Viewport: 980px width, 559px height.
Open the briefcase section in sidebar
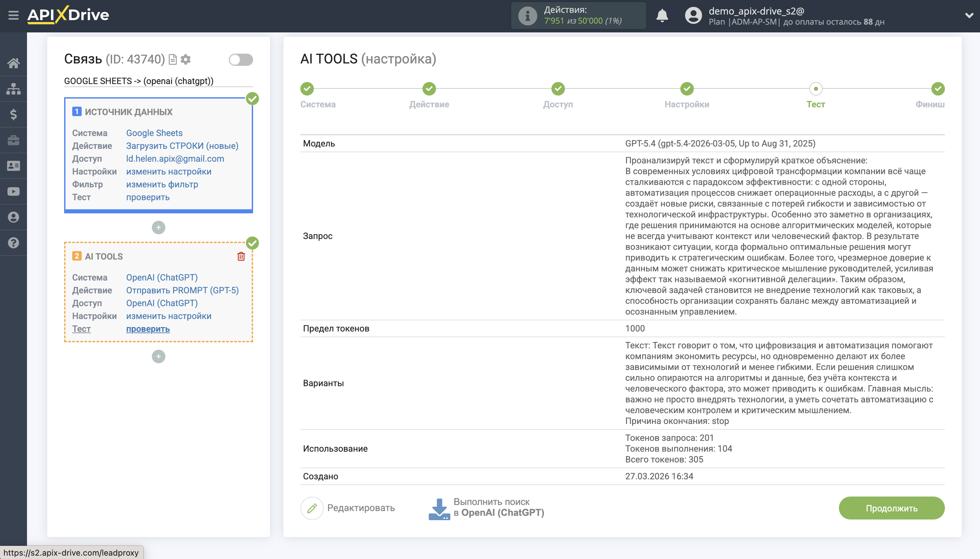tap(14, 140)
